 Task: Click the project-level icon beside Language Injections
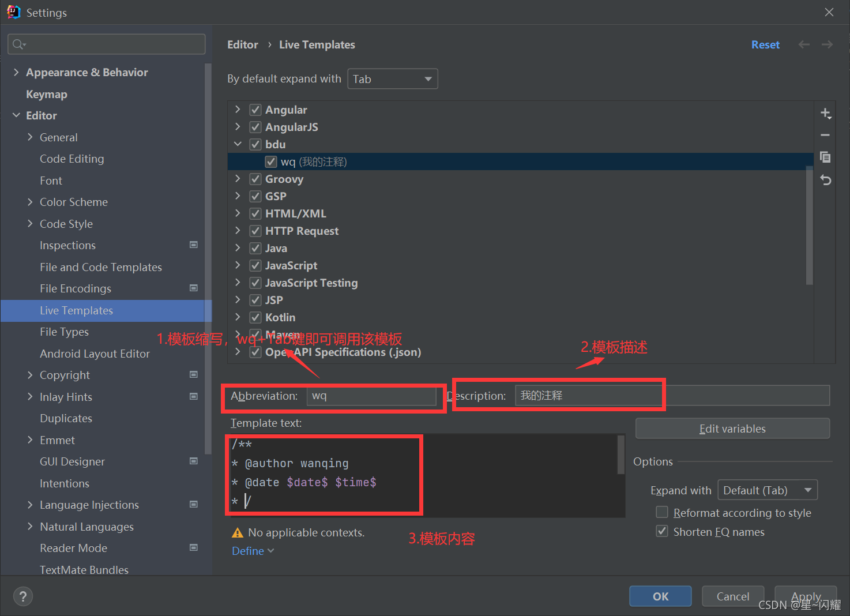(194, 504)
